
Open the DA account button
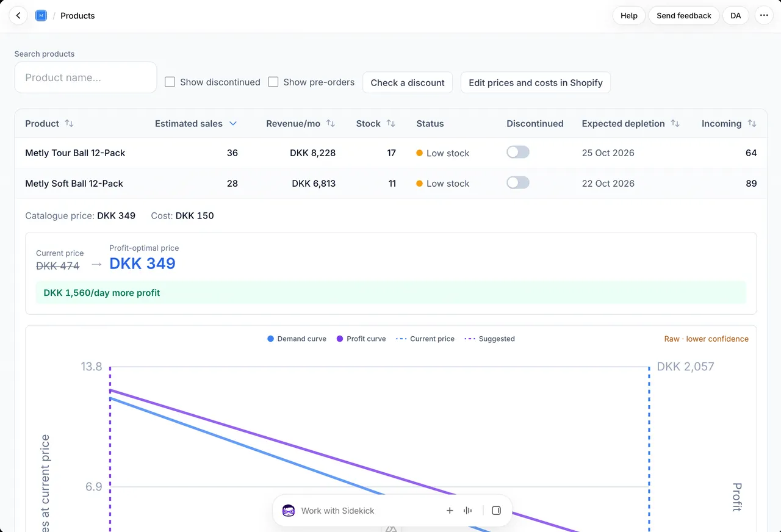pos(736,16)
